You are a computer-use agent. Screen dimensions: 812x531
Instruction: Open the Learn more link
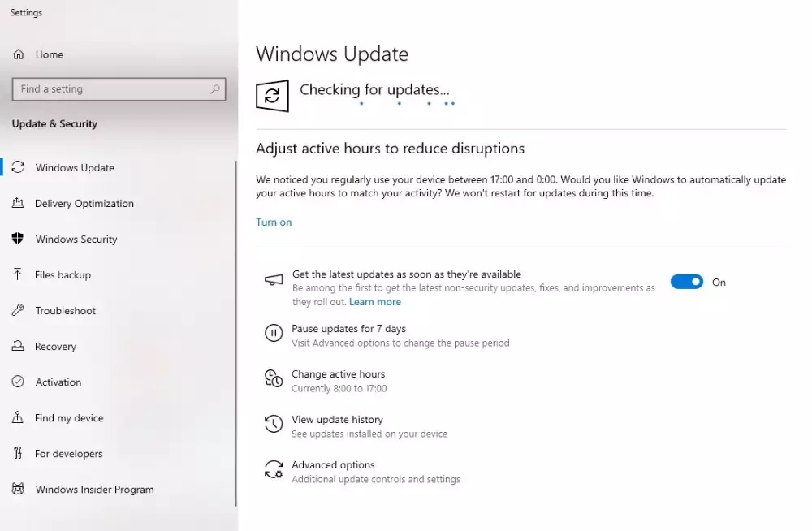(x=375, y=302)
